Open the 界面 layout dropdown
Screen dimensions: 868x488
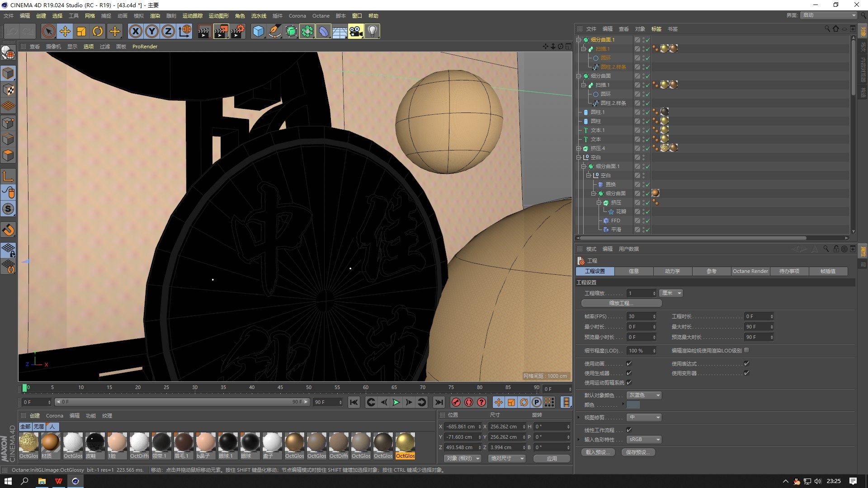point(829,15)
